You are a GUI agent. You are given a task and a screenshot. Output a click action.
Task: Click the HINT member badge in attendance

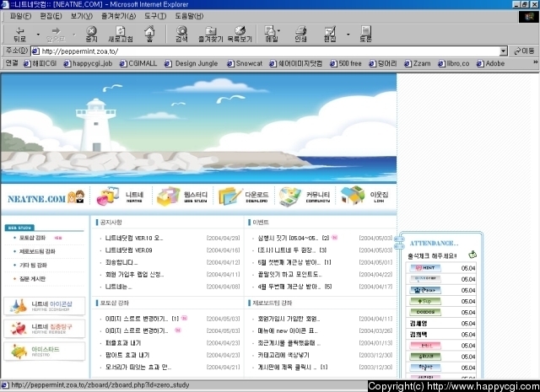[x=425, y=268]
